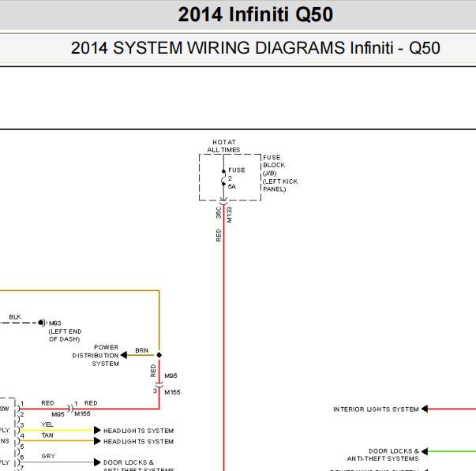Click the arrow at end of gray wire

(x=97, y=462)
